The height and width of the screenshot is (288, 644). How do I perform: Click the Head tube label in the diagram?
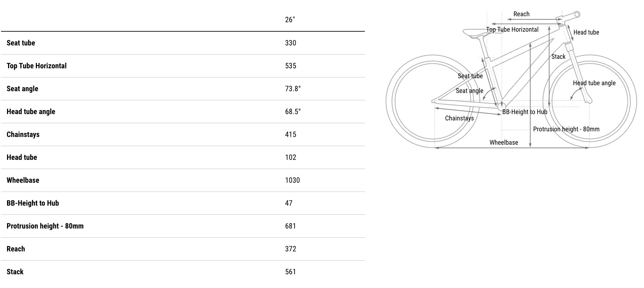tap(586, 32)
